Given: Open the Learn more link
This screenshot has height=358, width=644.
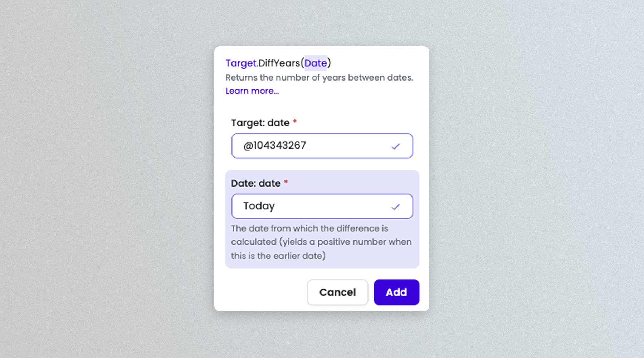Looking at the screenshot, I should [x=252, y=91].
